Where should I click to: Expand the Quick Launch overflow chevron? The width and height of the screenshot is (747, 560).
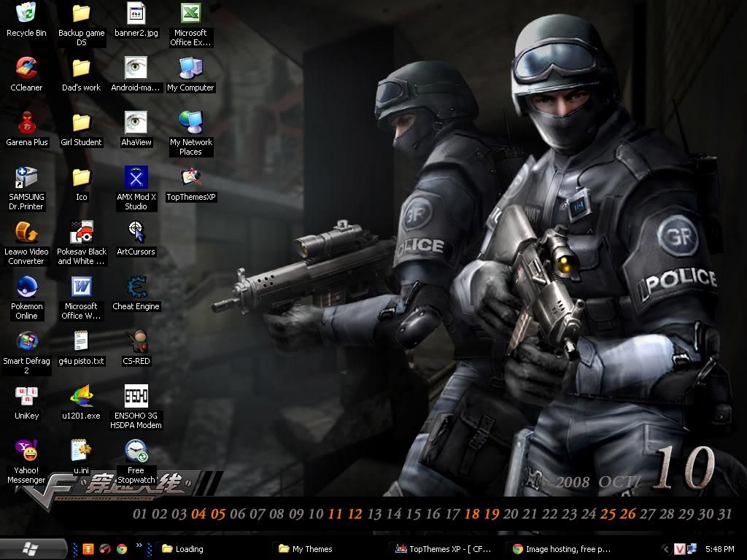pos(139,545)
